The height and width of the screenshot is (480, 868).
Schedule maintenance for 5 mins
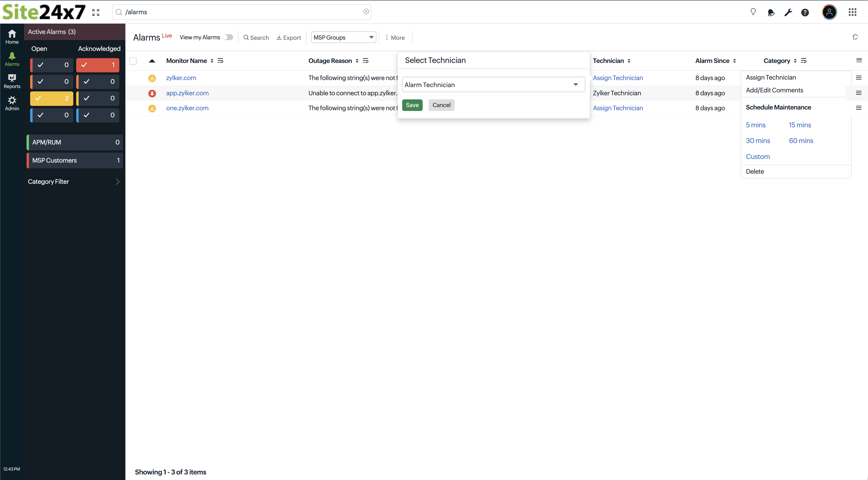[755, 125]
